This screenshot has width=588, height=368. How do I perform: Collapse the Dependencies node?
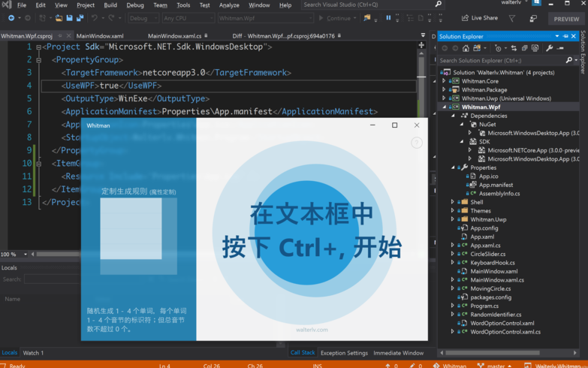(453, 116)
